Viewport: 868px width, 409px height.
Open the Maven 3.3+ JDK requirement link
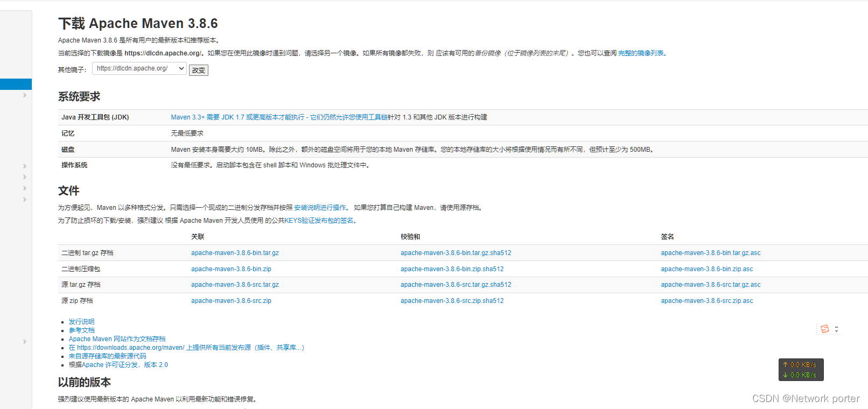click(x=279, y=117)
